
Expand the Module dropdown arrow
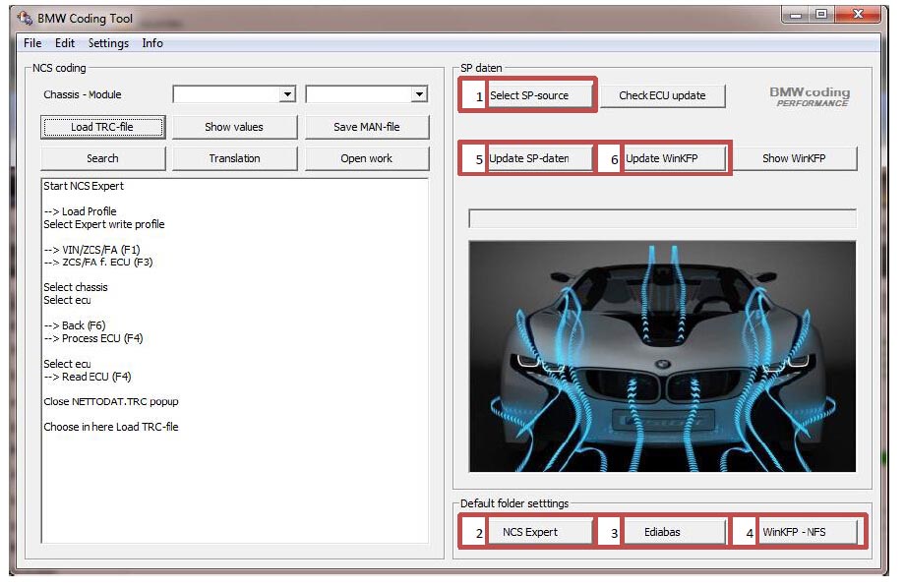(x=419, y=94)
